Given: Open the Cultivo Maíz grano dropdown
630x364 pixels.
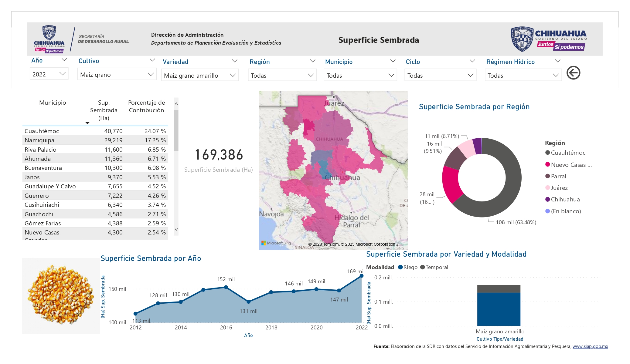Looking at the screenshot, I should 117,74.
